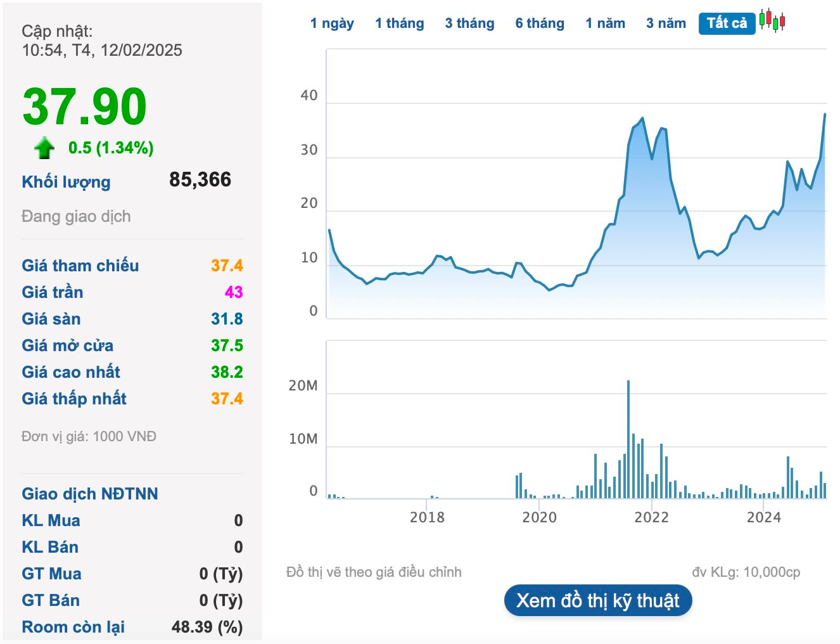Click the opening price value 37.5

point(227,345)
